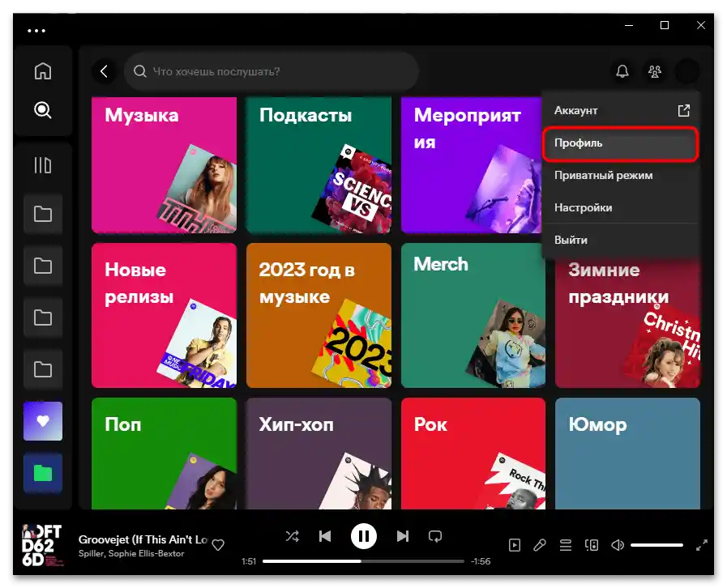Open the notifications bell
Image resolution: width=727 pixels, height=588 pixels.
622,71
